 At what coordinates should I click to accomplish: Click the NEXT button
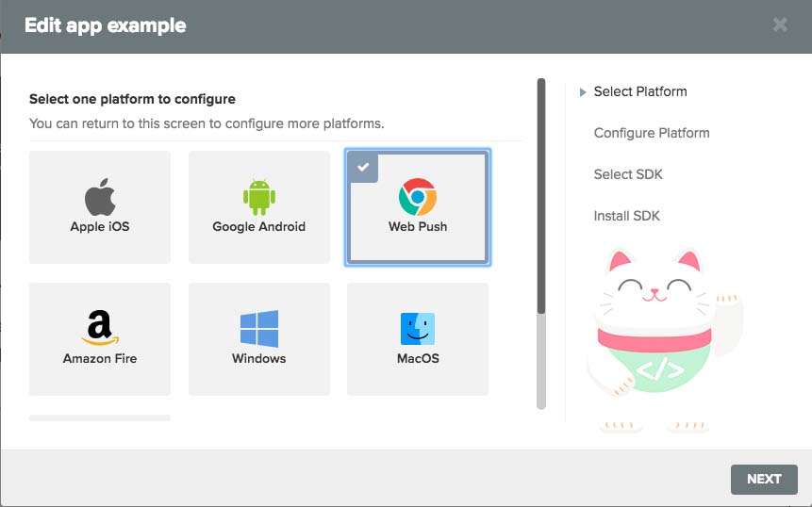click(x=764, y=479)
